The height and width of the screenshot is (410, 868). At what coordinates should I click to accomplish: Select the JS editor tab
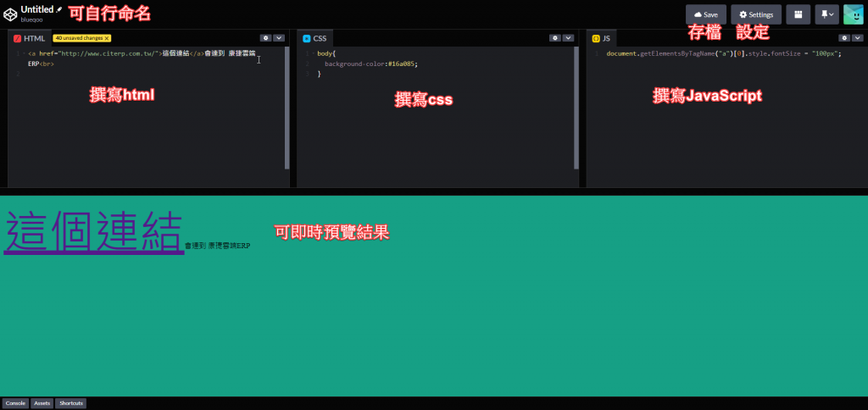point(602,38)
